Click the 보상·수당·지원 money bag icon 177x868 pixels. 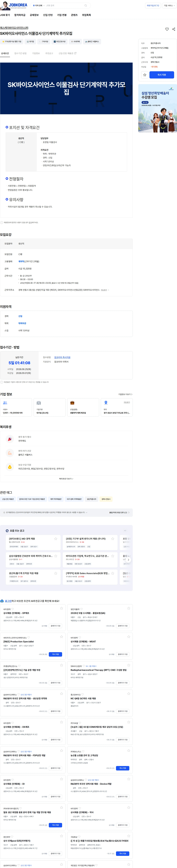click(10, 467)
